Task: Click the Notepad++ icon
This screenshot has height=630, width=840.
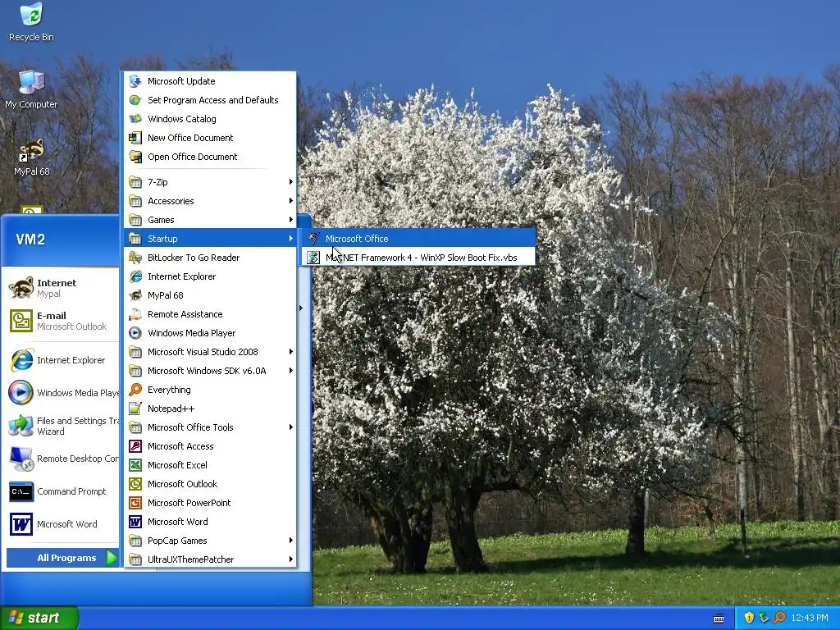Action: pyautogui.click(x=135, y=409)
